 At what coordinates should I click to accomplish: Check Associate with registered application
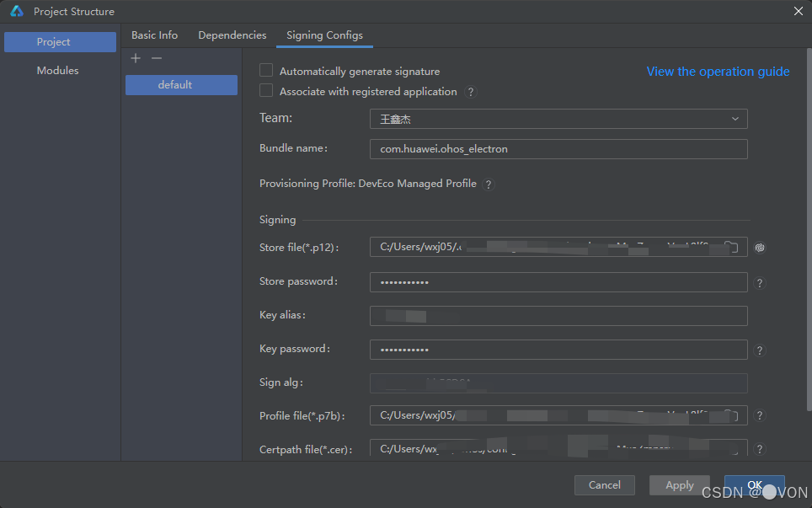(266, 91)
